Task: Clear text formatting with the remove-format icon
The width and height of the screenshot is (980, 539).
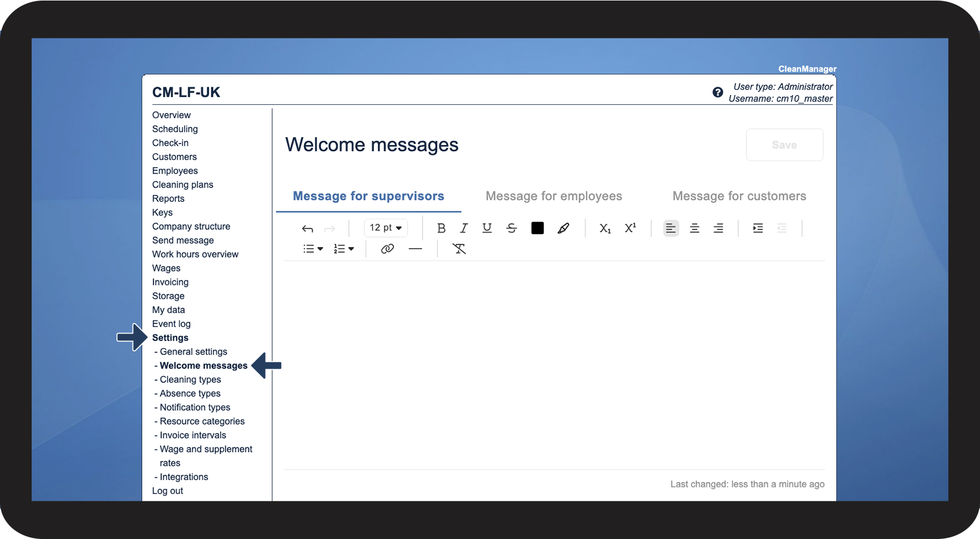Action: 459,248
